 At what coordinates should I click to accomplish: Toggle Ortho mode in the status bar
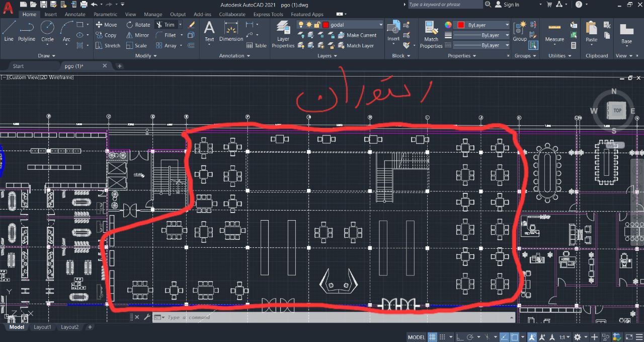coord(460,337)
